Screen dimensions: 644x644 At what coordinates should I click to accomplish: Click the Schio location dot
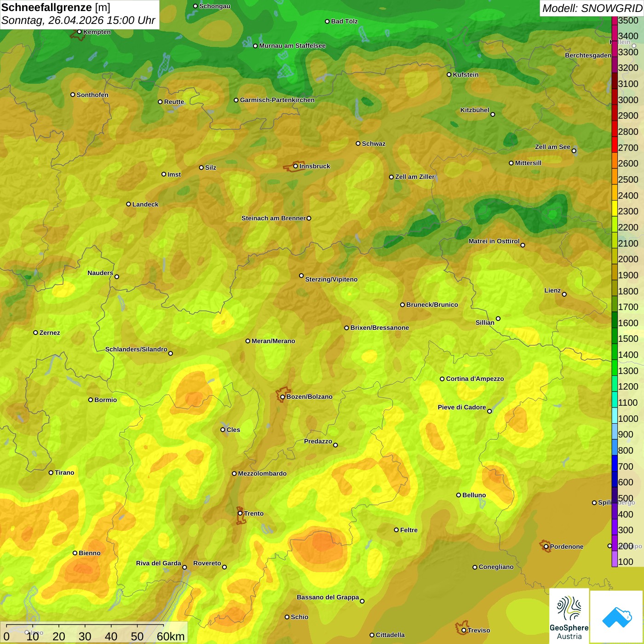pos(287,617)
